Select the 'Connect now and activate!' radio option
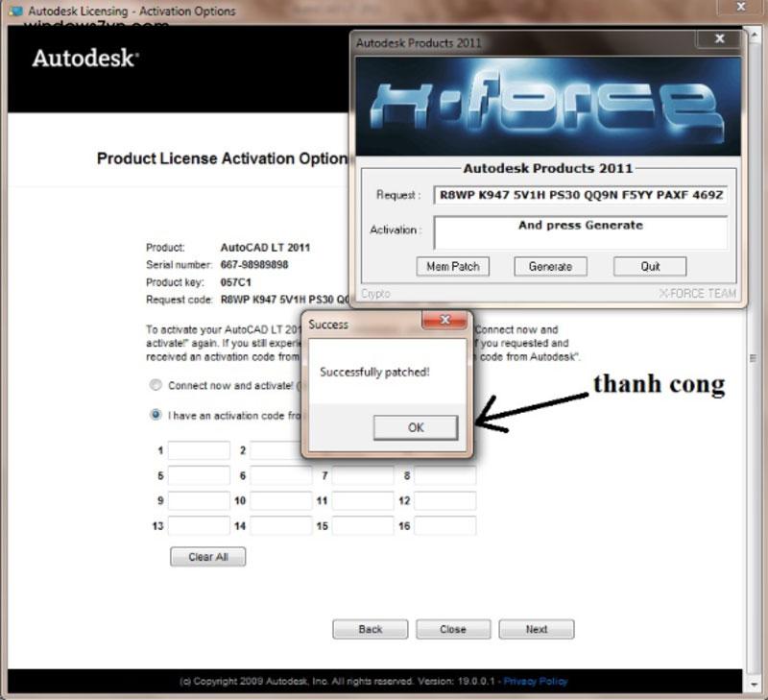 [x=156, y=385]
